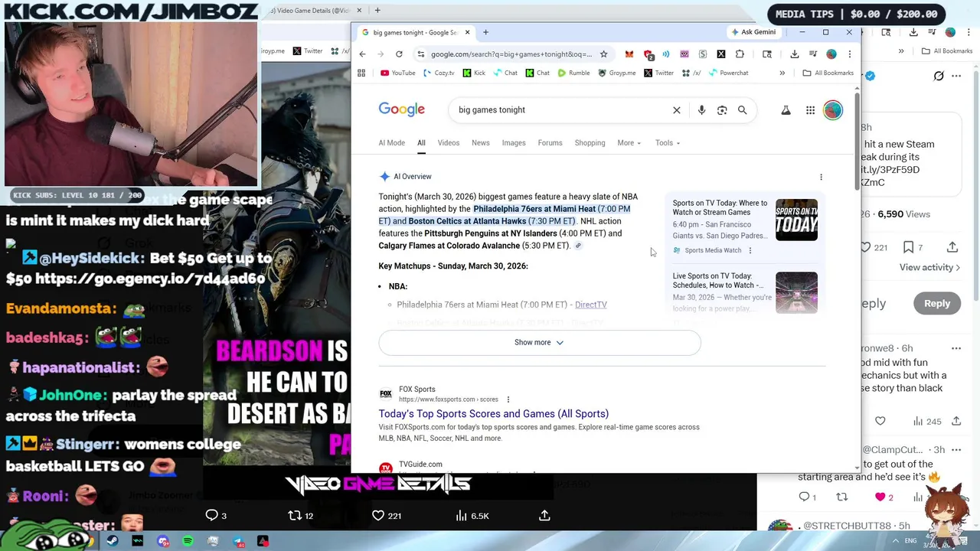Open the Extensions puzzle-piece menu
This screenshot has height=551, width=980.
coord(740,54)
